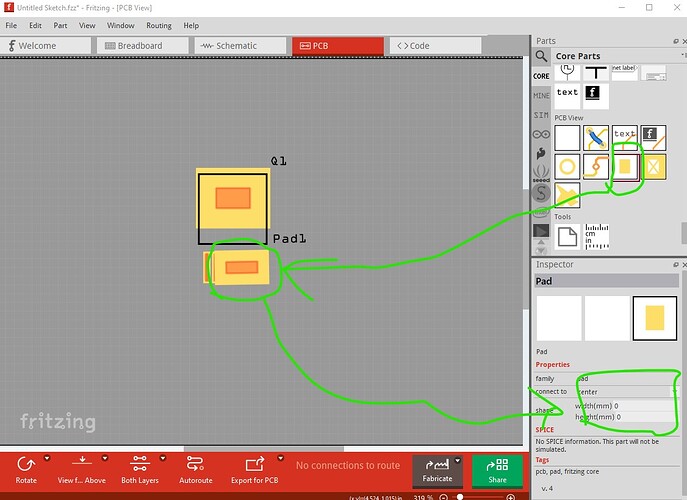This screenshot has height=500, width=687.
Task: Open Fabricate dropdown arrow
Action: 458,461
